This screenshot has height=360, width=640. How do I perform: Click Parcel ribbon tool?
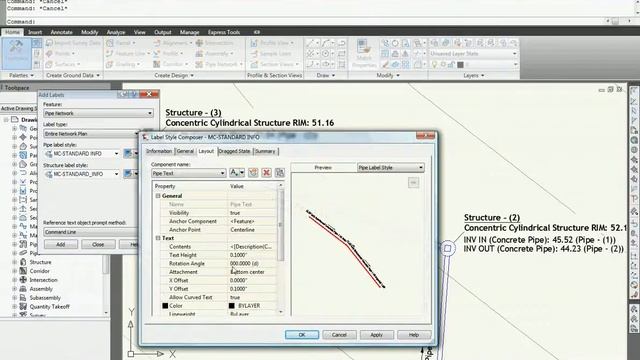pos(121,43)
